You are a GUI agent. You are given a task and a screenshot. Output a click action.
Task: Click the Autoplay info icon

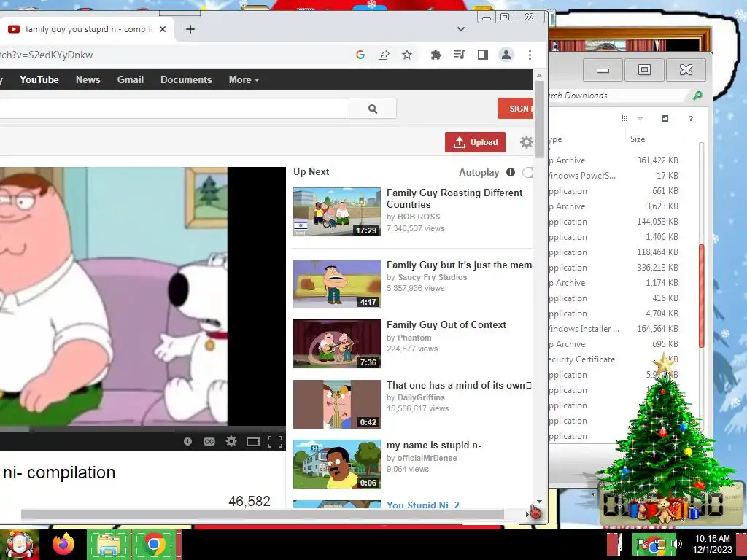510,172
